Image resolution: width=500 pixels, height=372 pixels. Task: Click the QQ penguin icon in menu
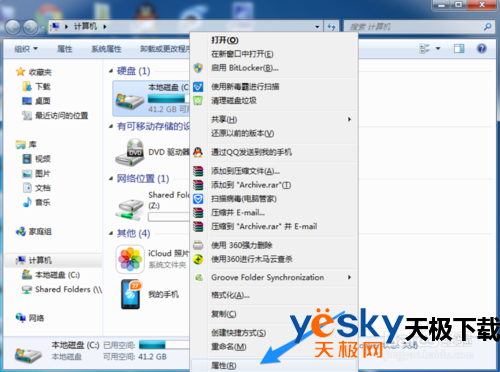(x=198, y=152)
